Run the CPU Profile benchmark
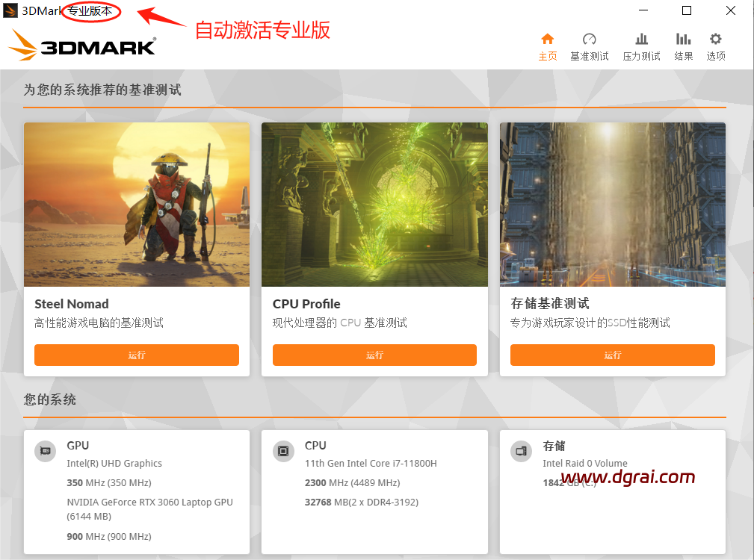This screenshot has width=754, height=560. [374, 355]
